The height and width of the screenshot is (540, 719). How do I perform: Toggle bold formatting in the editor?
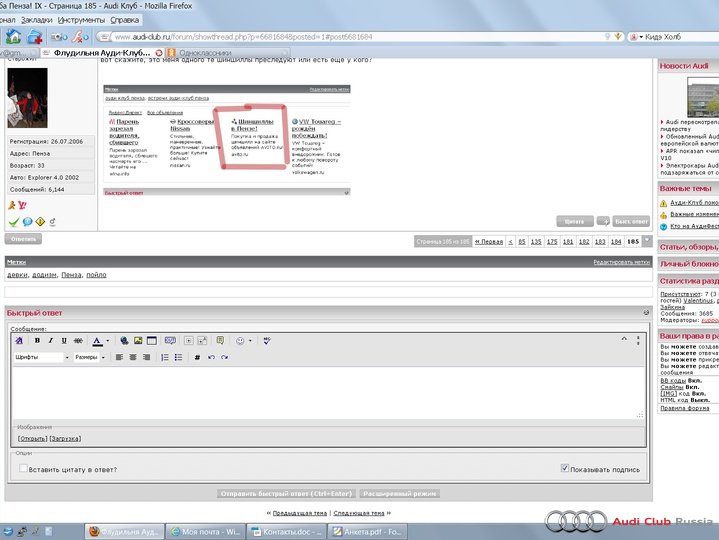(37, 341)
